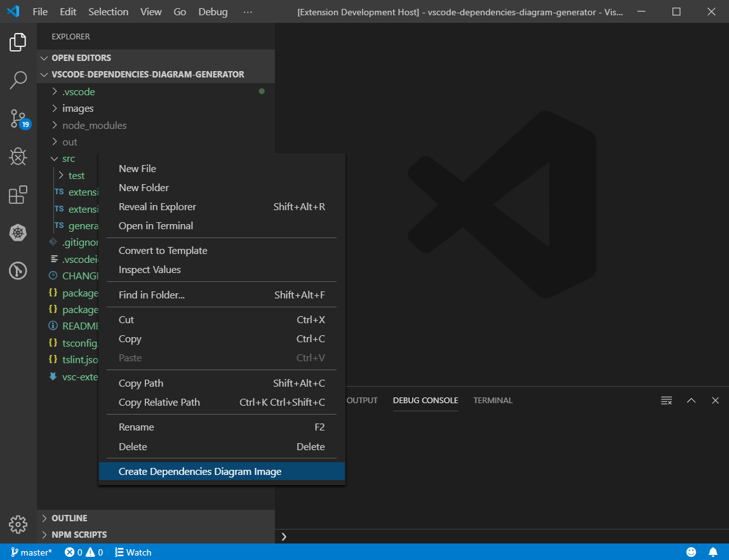
Task: Click the Watch status bar item
Action: point(133,552)
